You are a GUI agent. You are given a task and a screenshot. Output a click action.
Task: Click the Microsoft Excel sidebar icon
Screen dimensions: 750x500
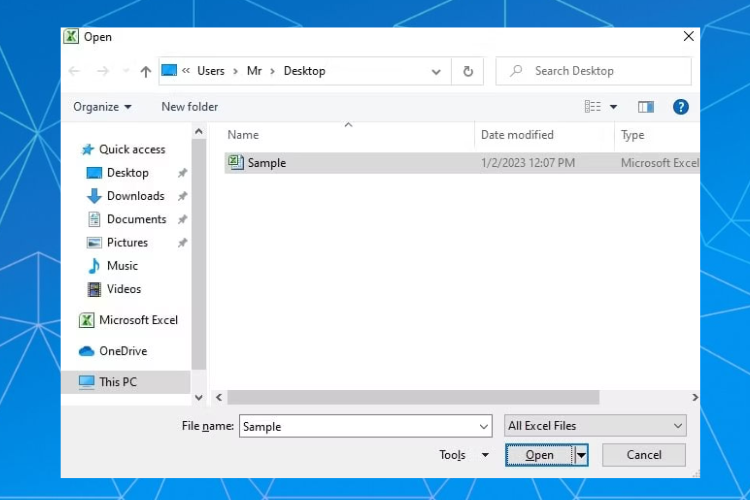tap(86, 320)
